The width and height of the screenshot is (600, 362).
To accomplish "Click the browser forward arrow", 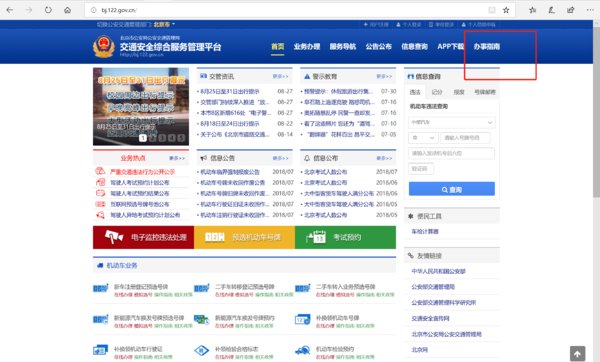I will (x=29, y=10).
